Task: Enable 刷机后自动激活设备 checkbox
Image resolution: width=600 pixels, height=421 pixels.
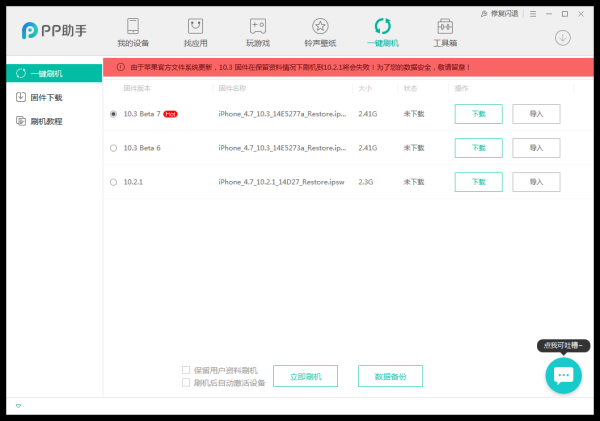Action: point(186,382)
